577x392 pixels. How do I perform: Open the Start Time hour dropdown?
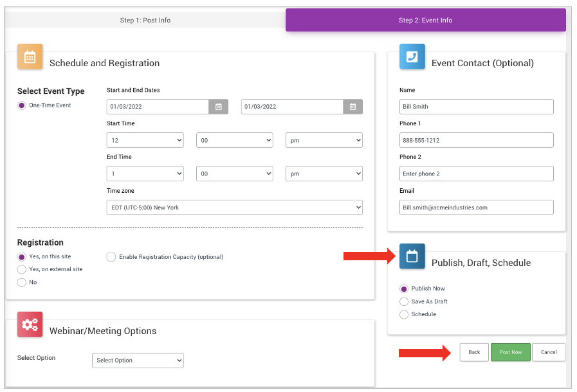(x=145, y=140)
